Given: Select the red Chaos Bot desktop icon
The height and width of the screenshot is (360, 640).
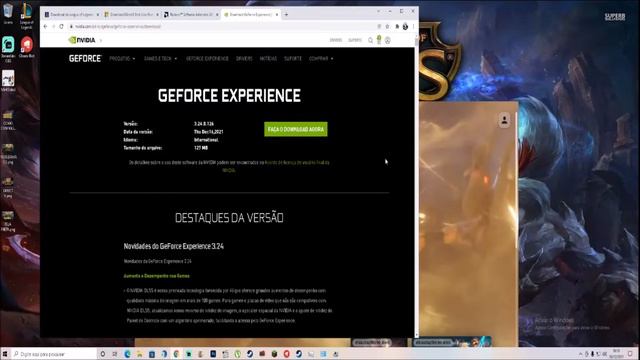Looking at the screenshot, I should (27, 47).
